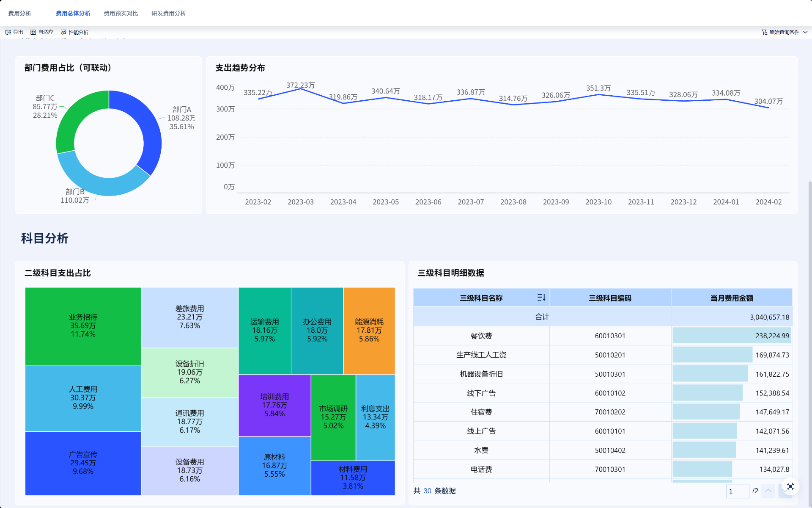This screenshot has width=812, height=508.
Task: Open 性能分析 performance analysis icon
Action: (x=63, y=32)
